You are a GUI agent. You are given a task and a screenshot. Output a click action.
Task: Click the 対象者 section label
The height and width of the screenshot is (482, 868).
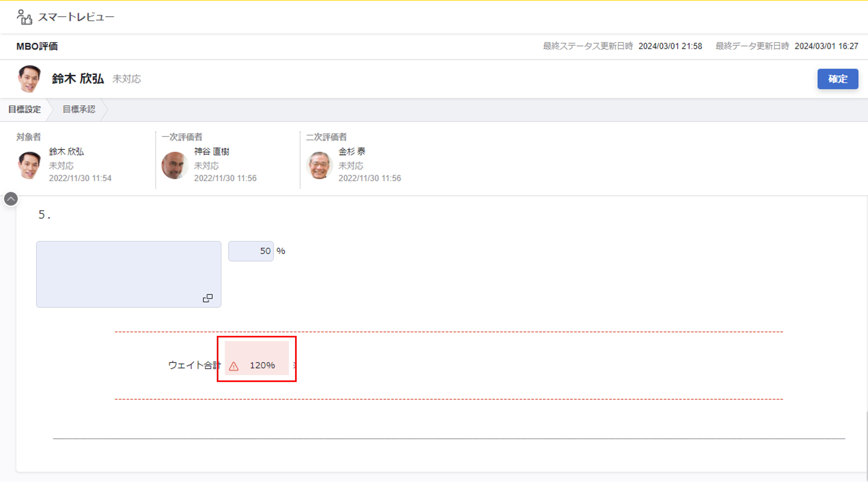tap(29, 137)
